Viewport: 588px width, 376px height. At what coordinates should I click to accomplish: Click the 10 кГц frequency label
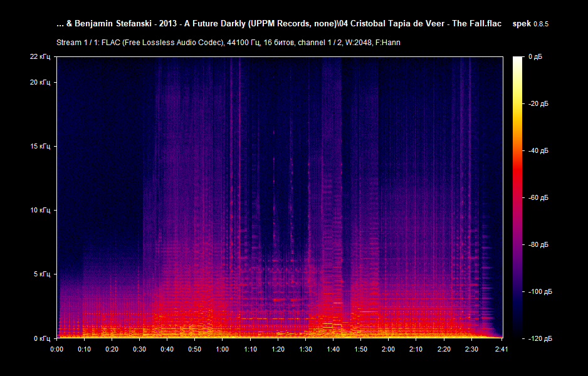click(x=41, y=209)
